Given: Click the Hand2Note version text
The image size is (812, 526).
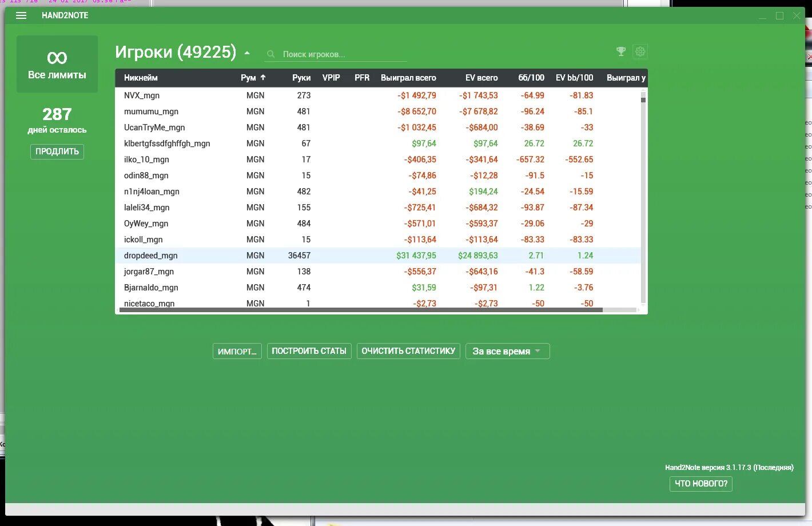Looking at the screenshot, I should click(x=729, y=468).
